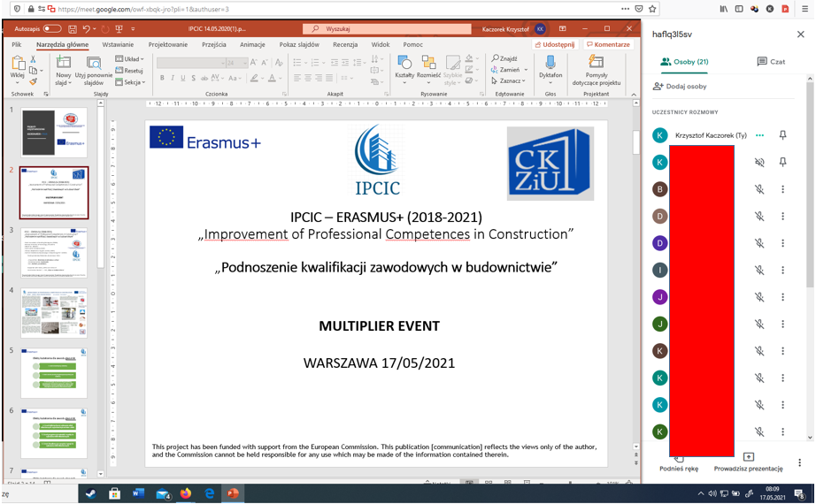Close the Meet side panel with X
The height and width of the screenshot is (504, 816).
(x=800, y=34)
